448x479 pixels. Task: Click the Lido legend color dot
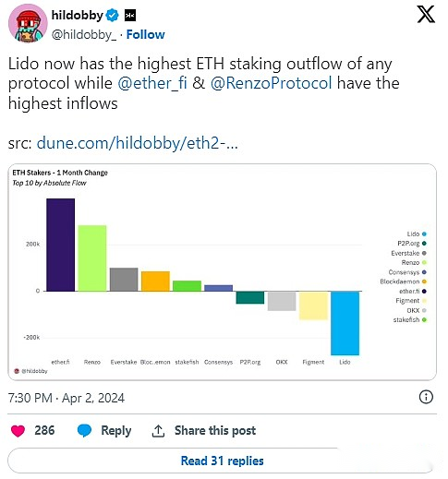click(x=424, y=234)
